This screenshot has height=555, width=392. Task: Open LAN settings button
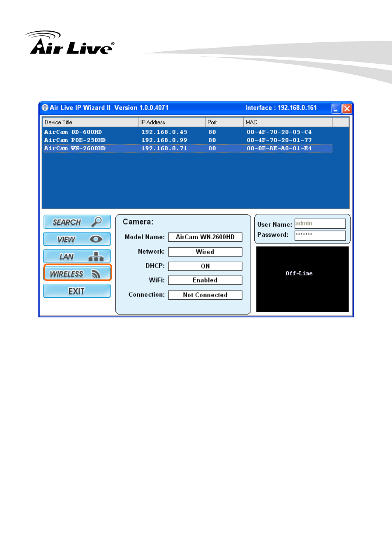tap(77, 257)
